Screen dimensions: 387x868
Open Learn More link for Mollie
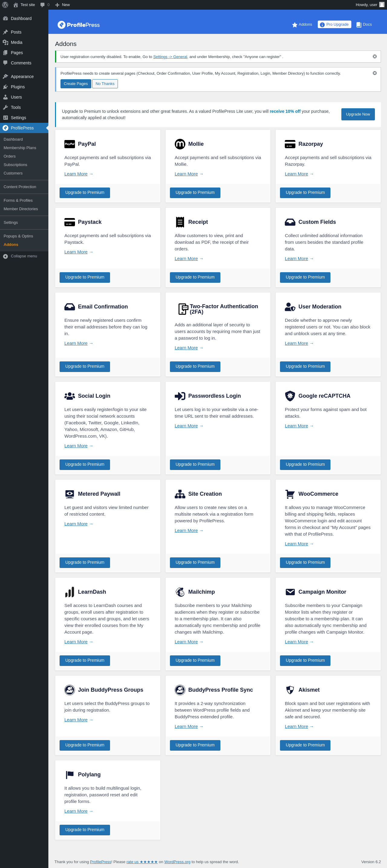pyautogui.click(x=186, y=174)
